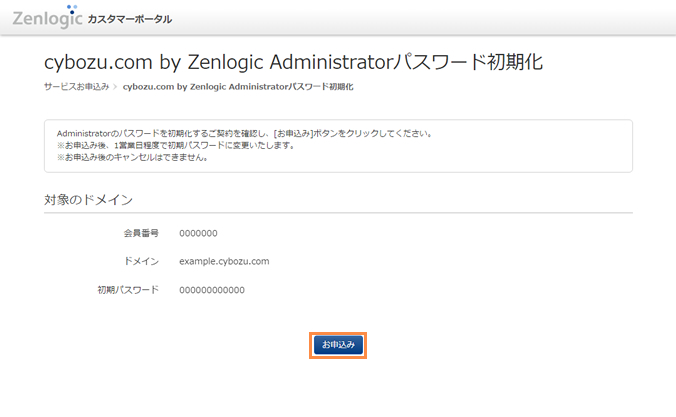The height and width of the screenshot is (417, 676).
Task: Click the 初期パスワード label
Action: click(128, 290)
